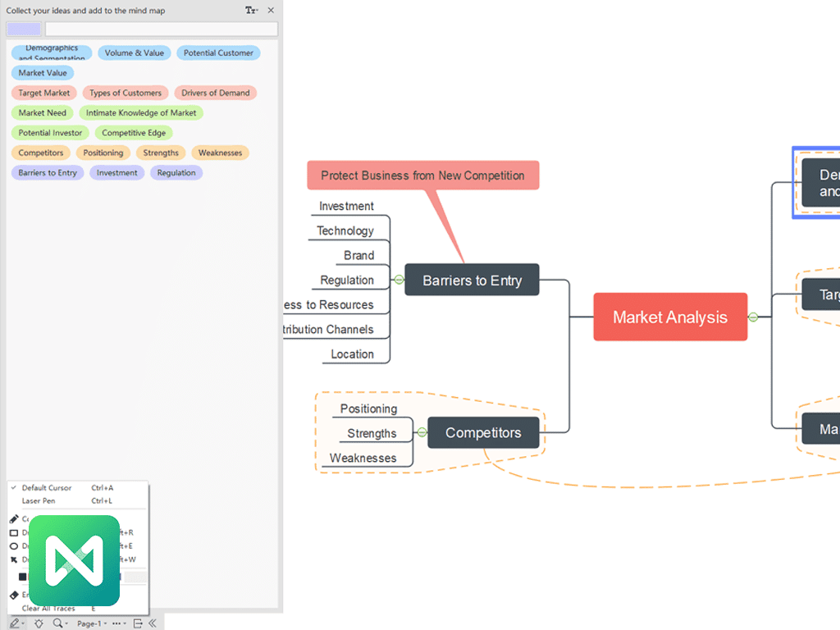Open the Page-1 page selector dropdown
840x630 pixels.
click(x=91, y=623)
